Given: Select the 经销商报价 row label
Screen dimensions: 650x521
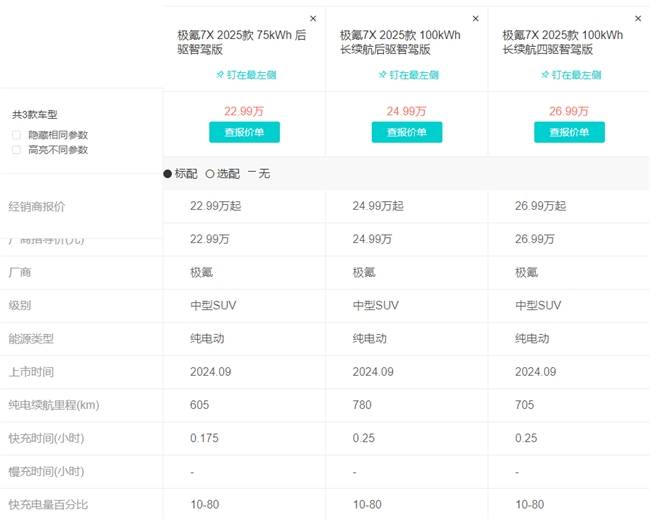Looking at the screenshot, I should tap(36, 206).
